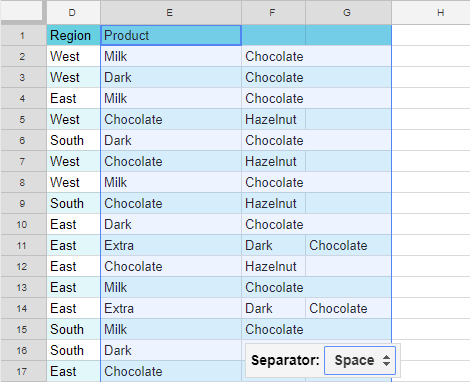Click the Region header cell
Image resolution: width=470 pixels, height=382 pixels.
coord(73,35)
